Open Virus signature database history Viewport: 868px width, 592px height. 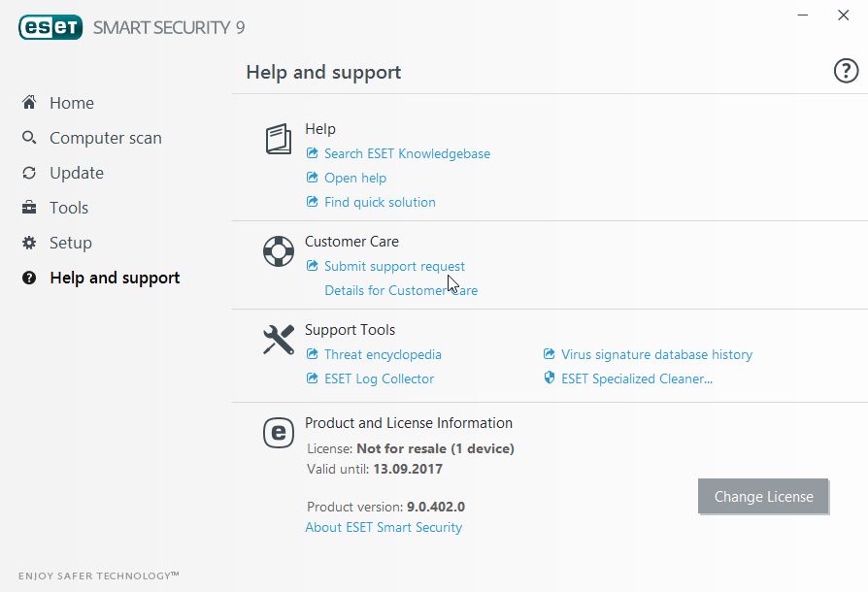coord(656,354)
